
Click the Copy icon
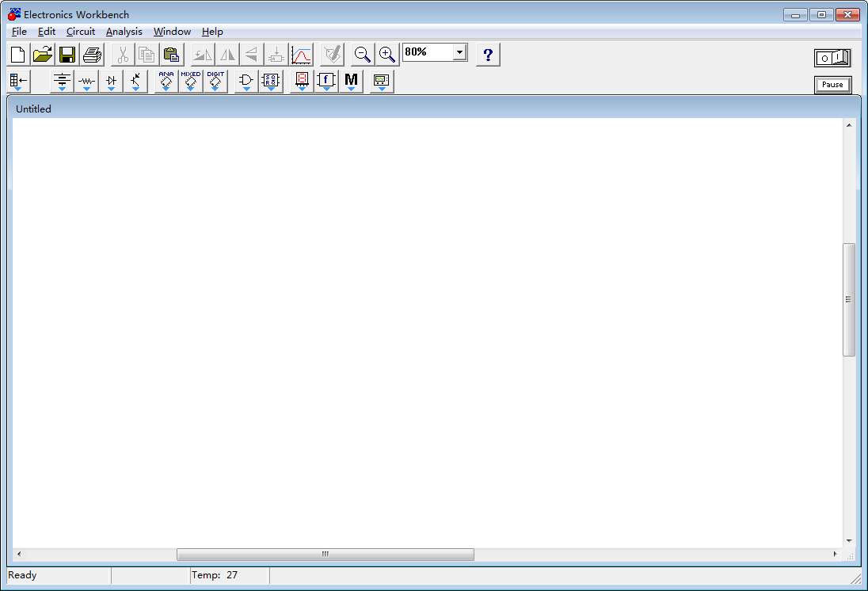point(147,55)
